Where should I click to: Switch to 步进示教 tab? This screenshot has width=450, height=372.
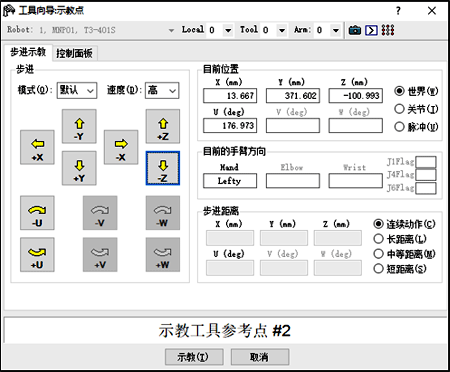point(28,52)
